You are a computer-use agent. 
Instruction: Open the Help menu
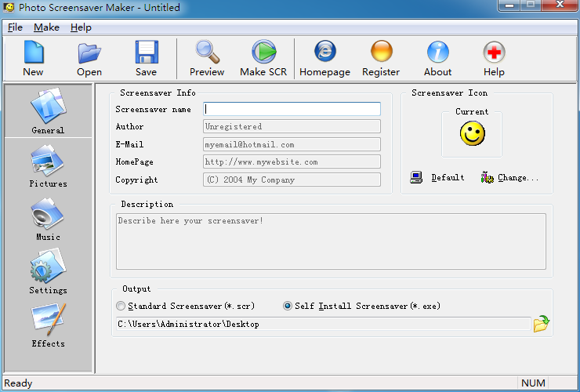pos(81,27)
